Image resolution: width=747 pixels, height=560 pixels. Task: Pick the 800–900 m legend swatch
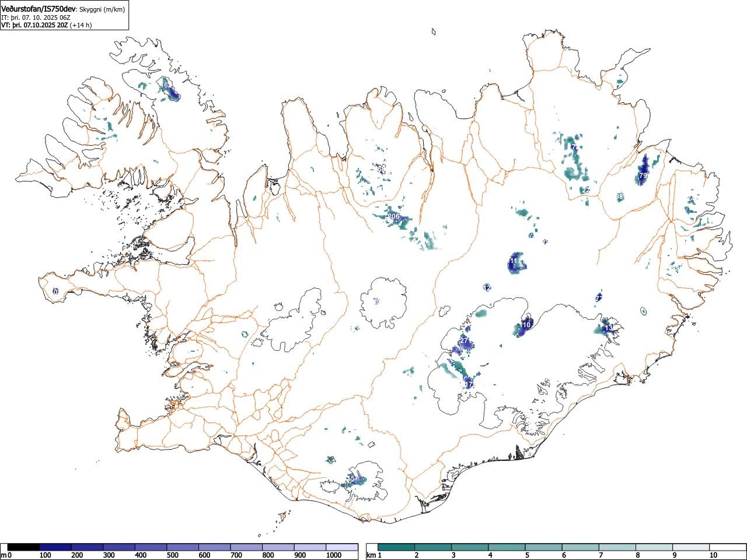point(278,547)
